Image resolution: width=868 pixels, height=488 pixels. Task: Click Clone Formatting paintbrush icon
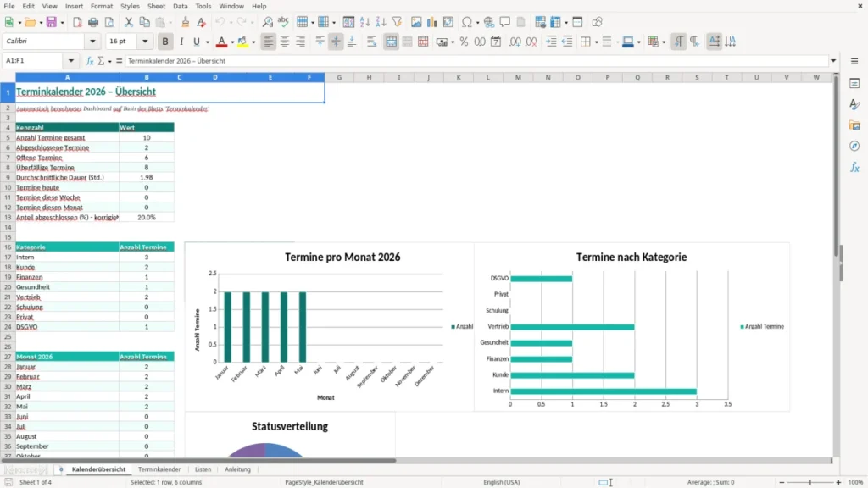click(186, 22)
